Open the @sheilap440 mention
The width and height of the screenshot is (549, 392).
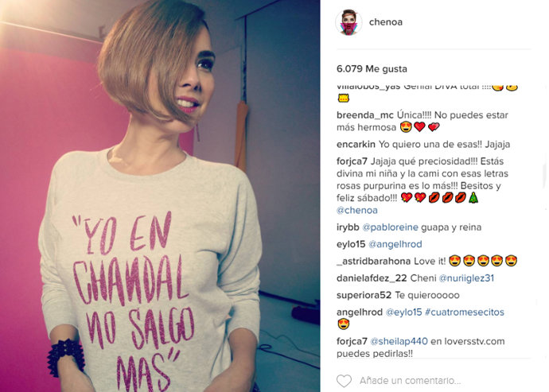point(399,341)
